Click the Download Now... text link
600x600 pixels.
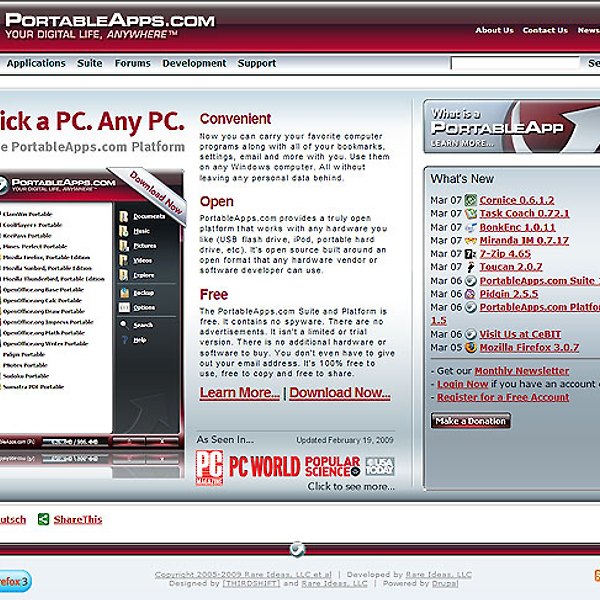(340, 393)
